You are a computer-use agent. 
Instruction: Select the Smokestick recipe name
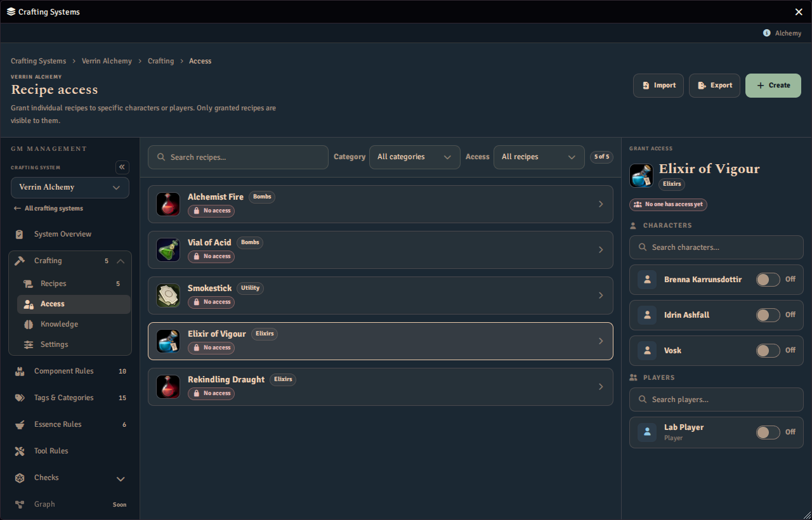tap(210, 289)
